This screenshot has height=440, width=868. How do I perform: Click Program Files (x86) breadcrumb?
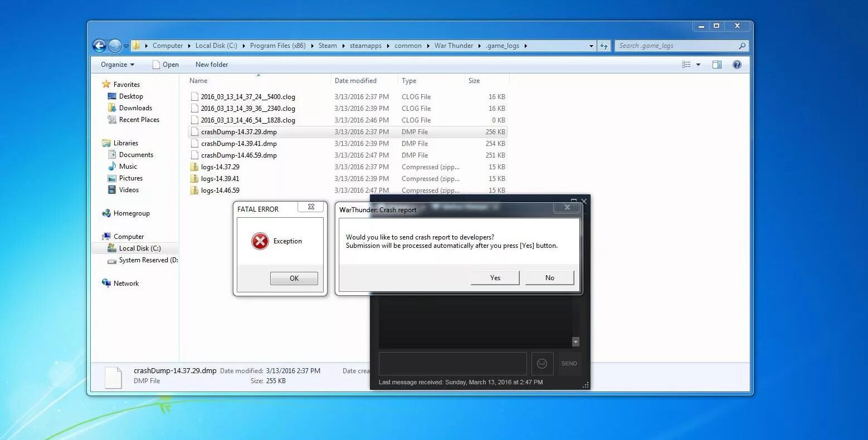point(277,46)
